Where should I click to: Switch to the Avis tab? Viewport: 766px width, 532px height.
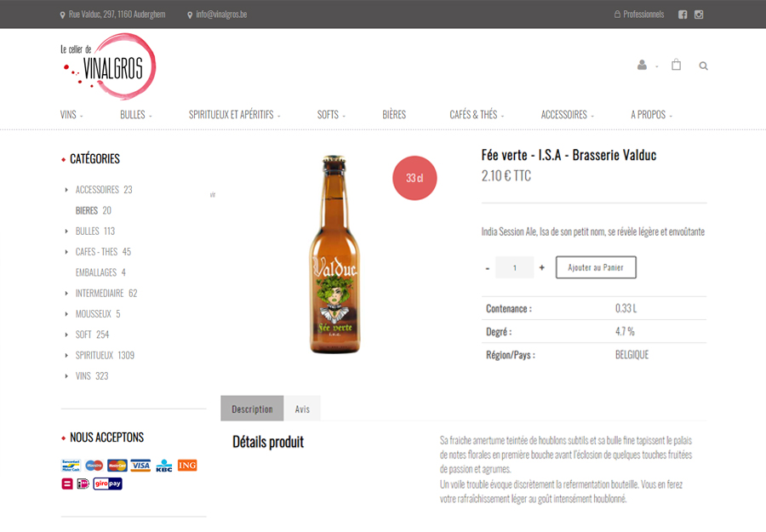[302, 409]
